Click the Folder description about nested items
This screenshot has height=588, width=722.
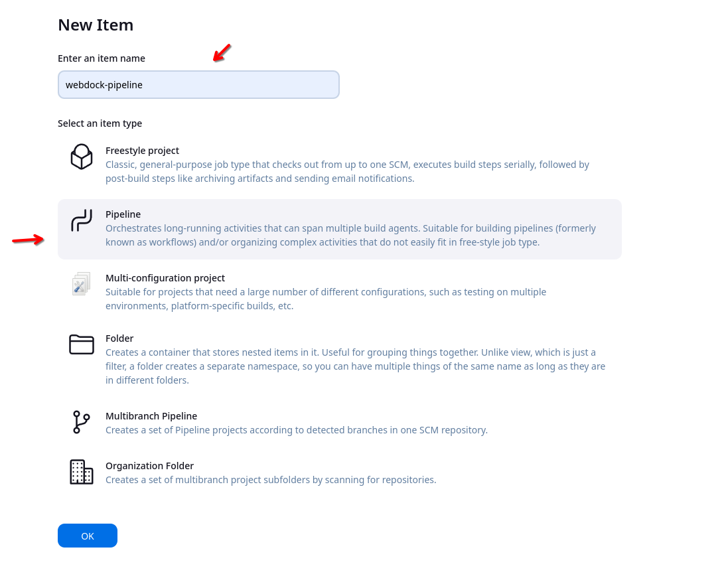[x=355, y=366]
